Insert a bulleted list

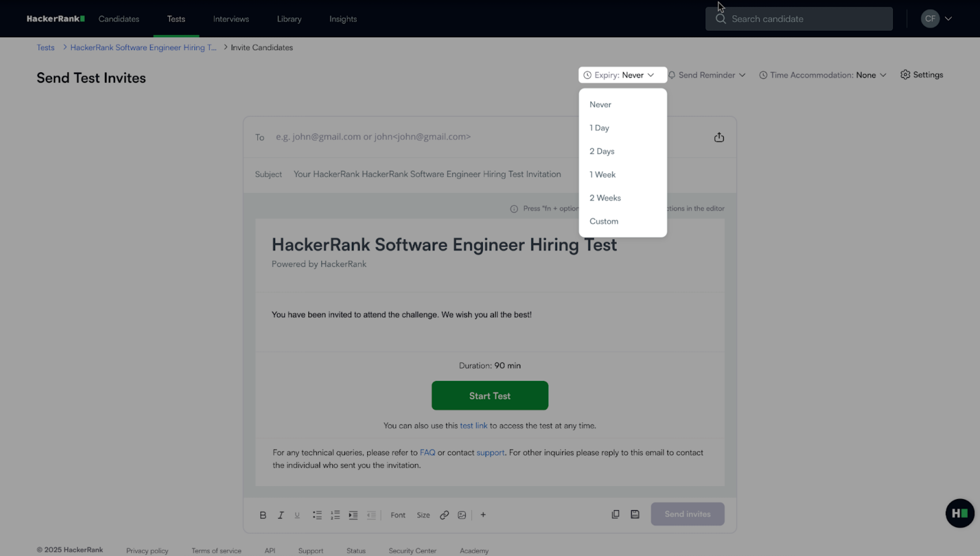[x=317, y=515]
